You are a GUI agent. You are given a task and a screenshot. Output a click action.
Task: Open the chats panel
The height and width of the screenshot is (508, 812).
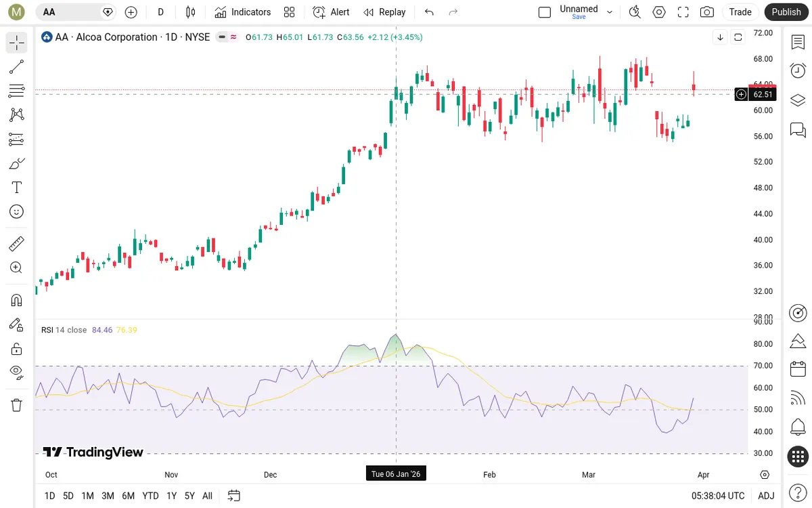point(798,129)
